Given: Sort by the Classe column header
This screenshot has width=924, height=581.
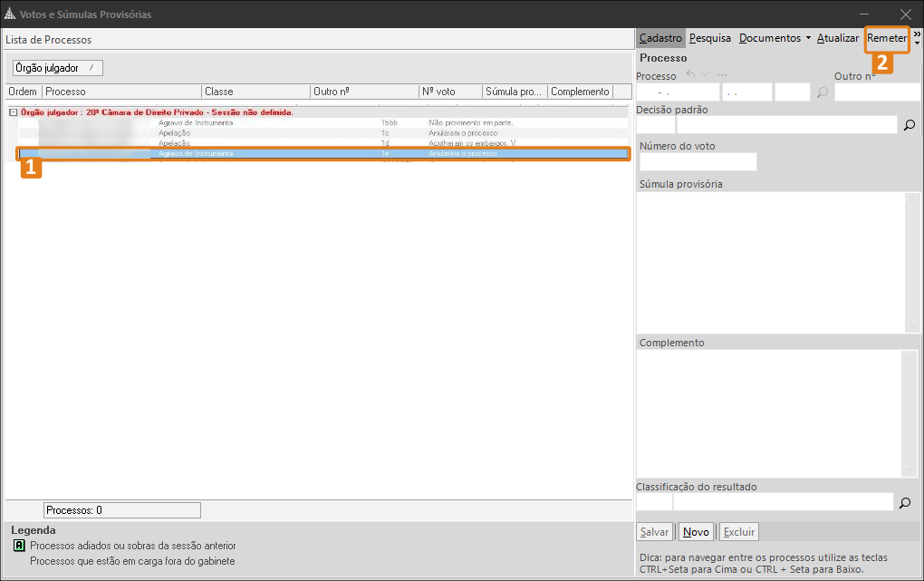Looking at the screenshot, I should 255,92.
